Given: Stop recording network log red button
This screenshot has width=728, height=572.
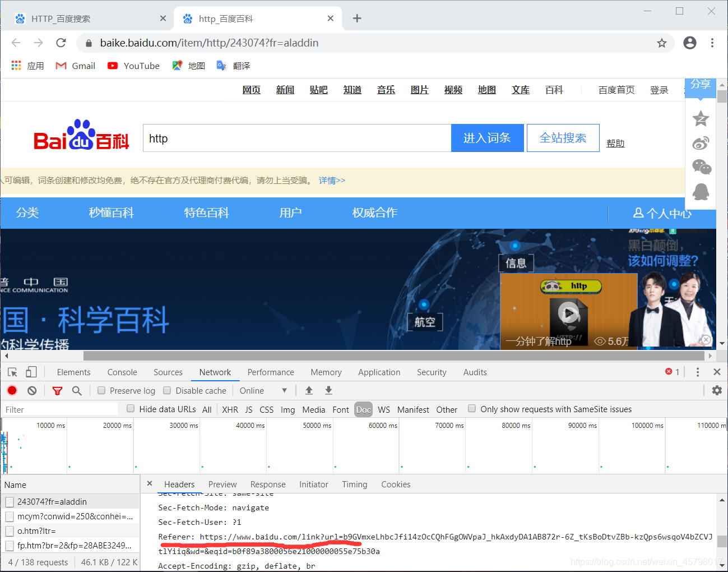Looking at the screenshot, I should 12,390.
